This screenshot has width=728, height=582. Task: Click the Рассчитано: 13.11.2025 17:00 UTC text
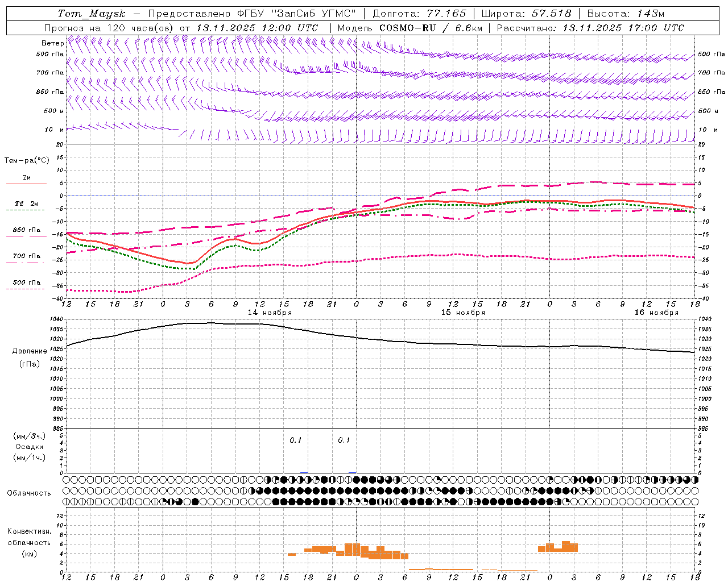point(590,28)
